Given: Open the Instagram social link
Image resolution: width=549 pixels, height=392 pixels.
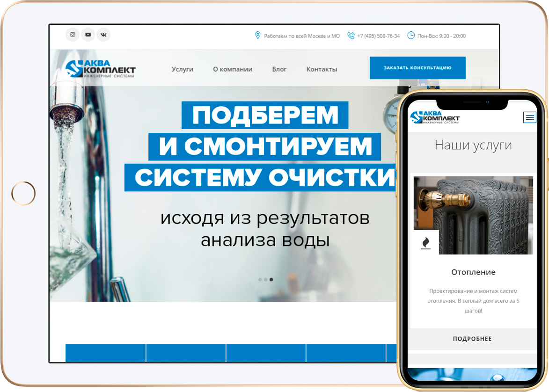Looking at the screenshot, I should (73, 35).
